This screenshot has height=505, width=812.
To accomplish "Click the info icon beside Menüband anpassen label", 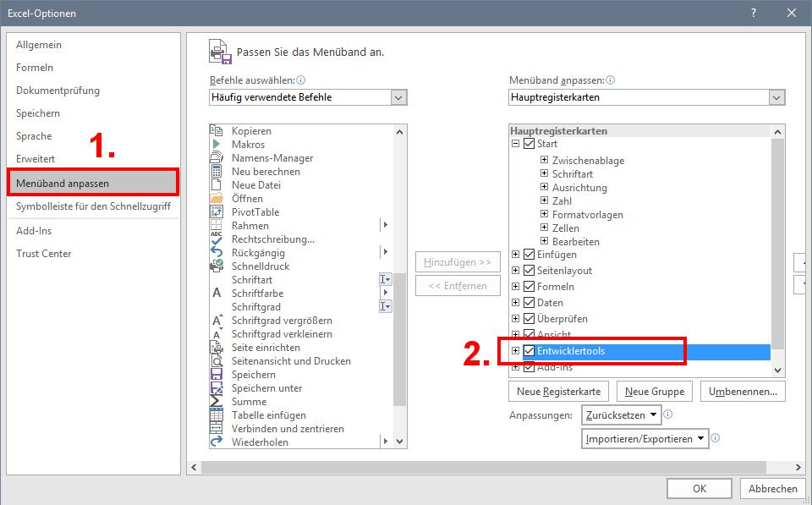I will [611, 80].
